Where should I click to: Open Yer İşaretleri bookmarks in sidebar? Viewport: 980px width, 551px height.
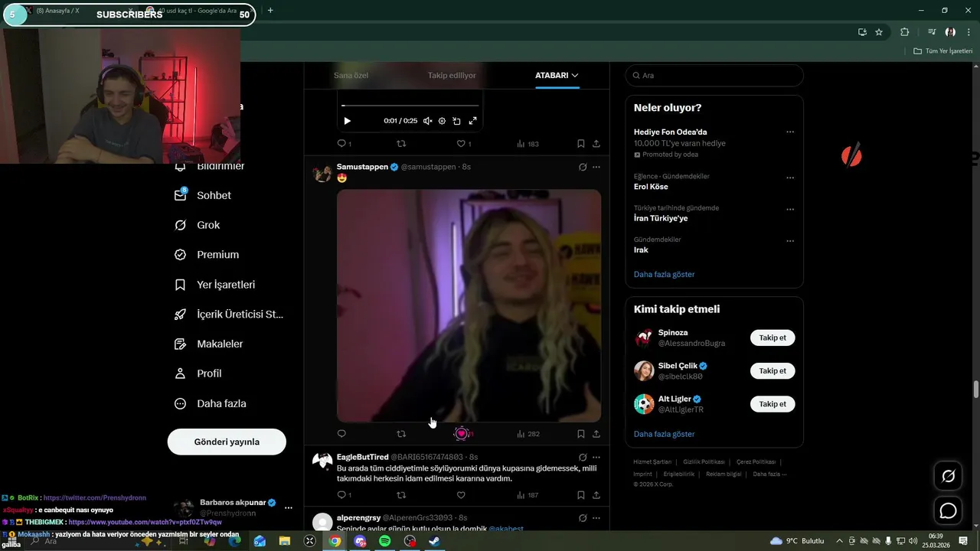[215, 285]
